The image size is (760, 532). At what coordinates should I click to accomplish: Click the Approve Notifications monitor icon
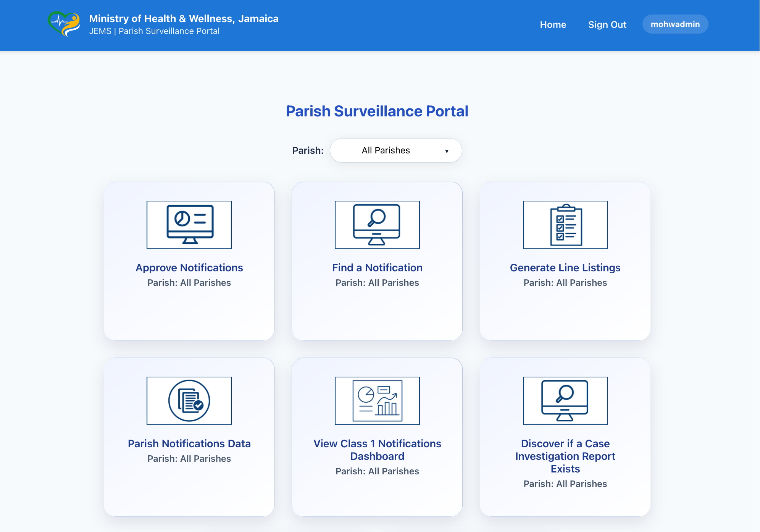(189, 225)
